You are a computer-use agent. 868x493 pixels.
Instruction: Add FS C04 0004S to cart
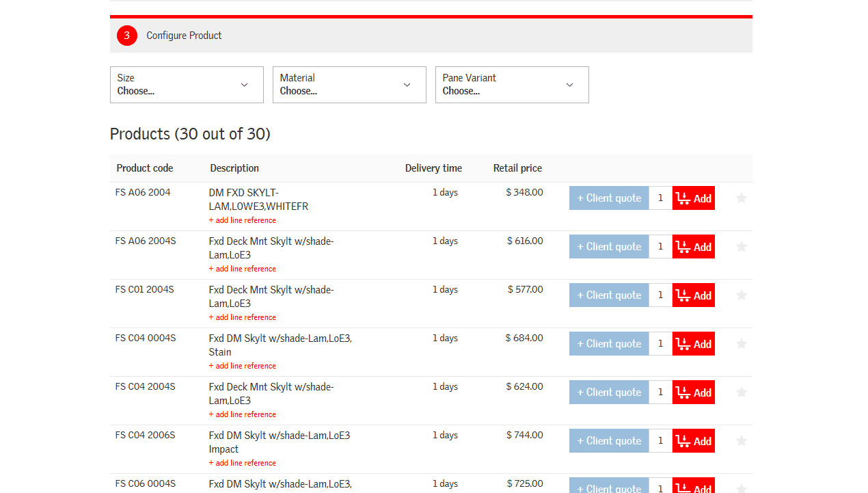[694, 344]
